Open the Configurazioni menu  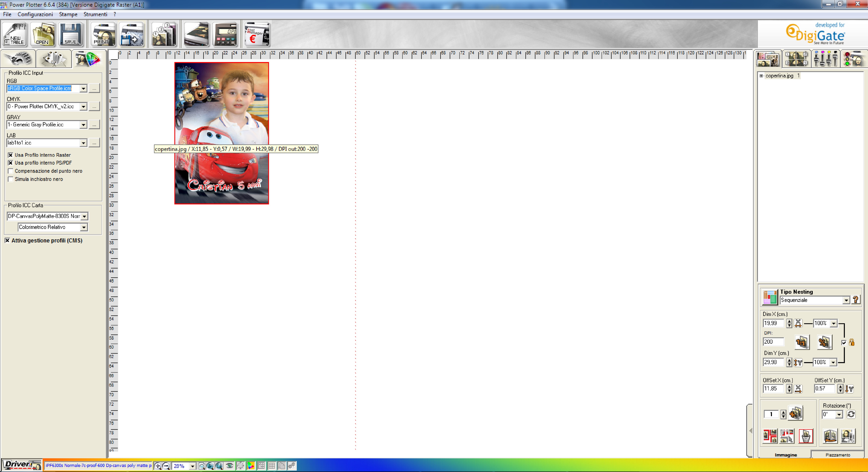(x=35, y=14)
